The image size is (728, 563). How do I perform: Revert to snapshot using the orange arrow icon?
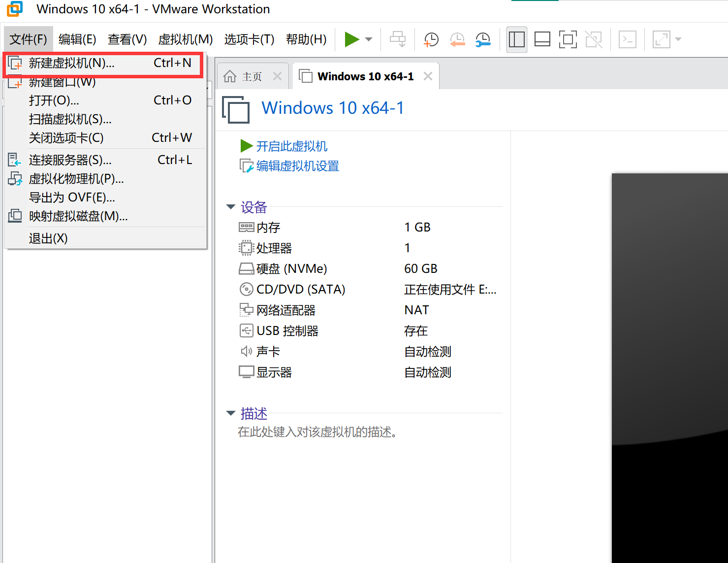pos(457,39)
